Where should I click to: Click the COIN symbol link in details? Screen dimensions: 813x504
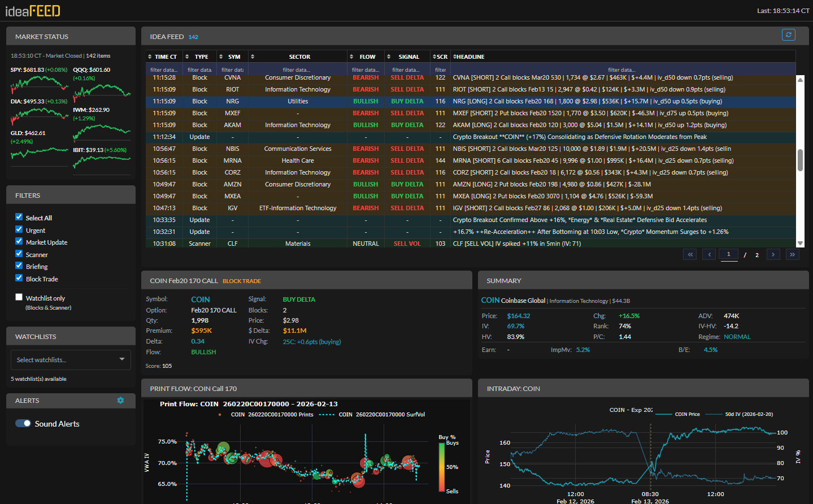point(200,299)
